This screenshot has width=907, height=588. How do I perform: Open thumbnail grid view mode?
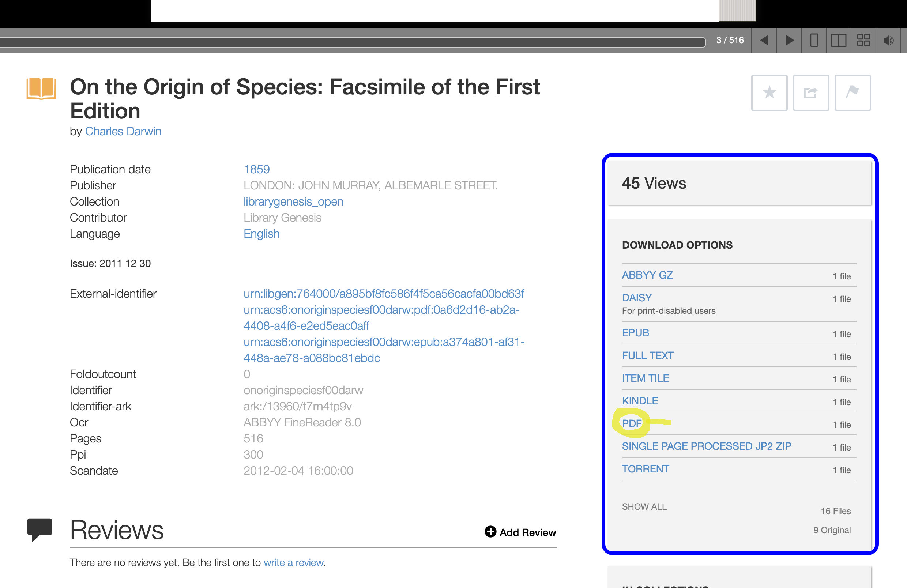[x=863, y=40]
